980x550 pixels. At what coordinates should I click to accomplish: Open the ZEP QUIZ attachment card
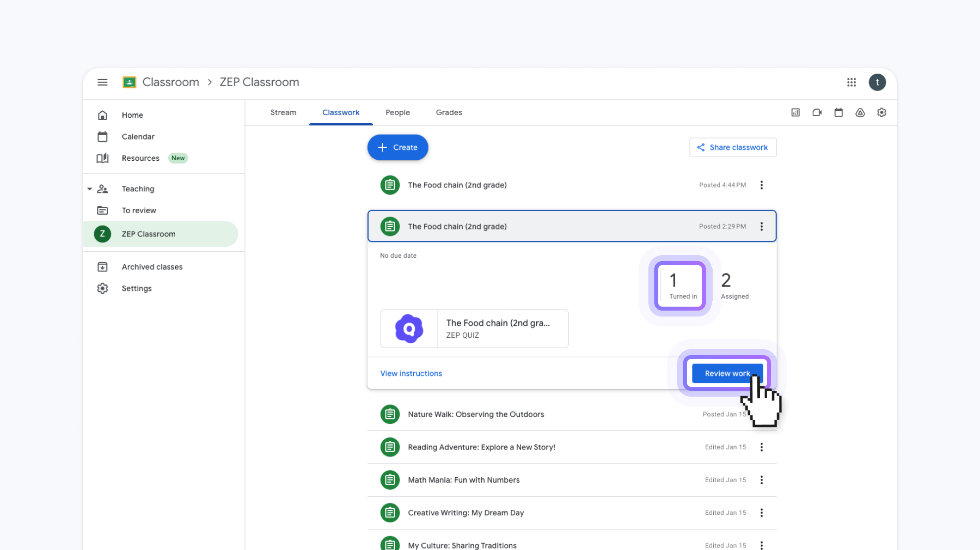[x=474, y=329]
